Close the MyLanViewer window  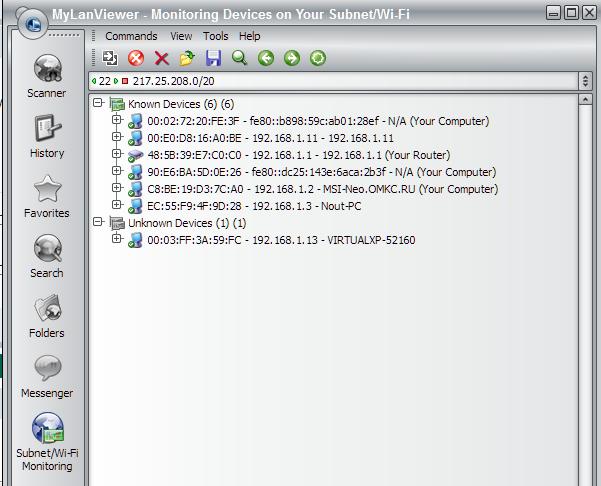click(x=589, y=13)
